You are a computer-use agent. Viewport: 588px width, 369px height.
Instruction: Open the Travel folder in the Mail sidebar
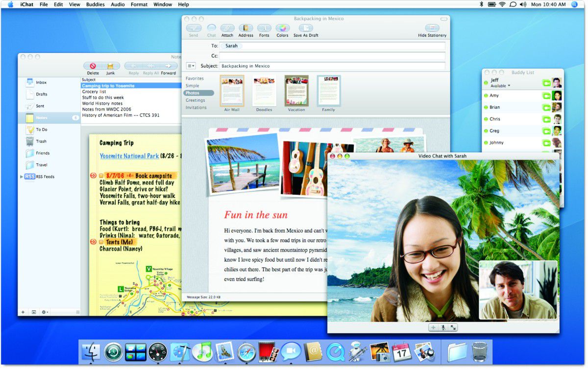coord(49,165)
